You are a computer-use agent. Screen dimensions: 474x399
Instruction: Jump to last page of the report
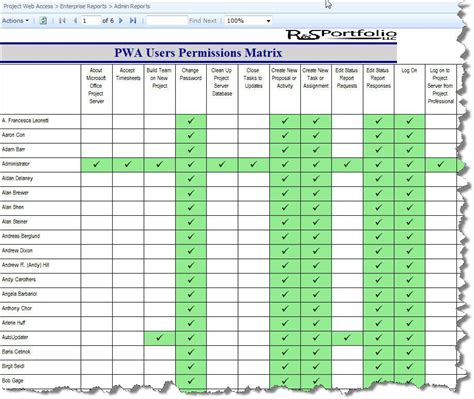[133, 21]
